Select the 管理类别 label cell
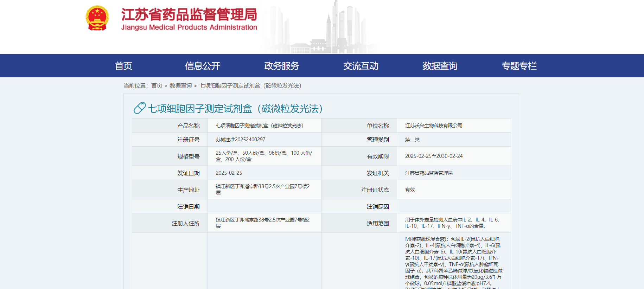644x289 pixels. pos(359,140)
